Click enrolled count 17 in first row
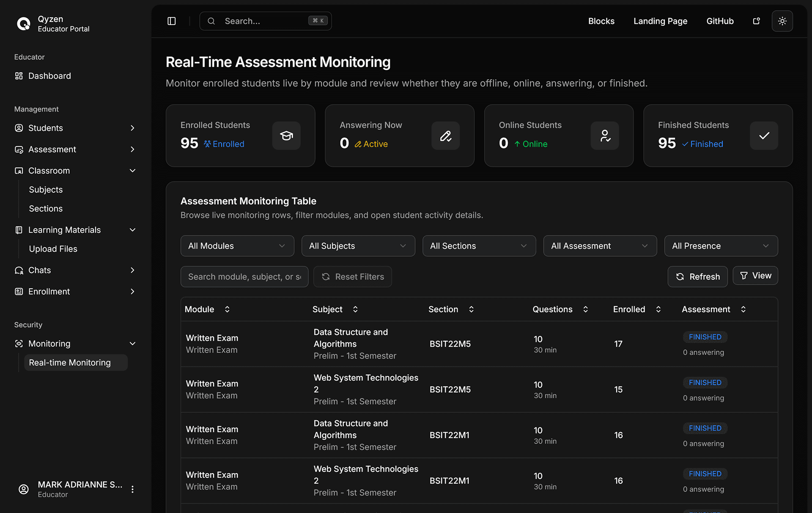812x513 pixels. tap(618, 344)
